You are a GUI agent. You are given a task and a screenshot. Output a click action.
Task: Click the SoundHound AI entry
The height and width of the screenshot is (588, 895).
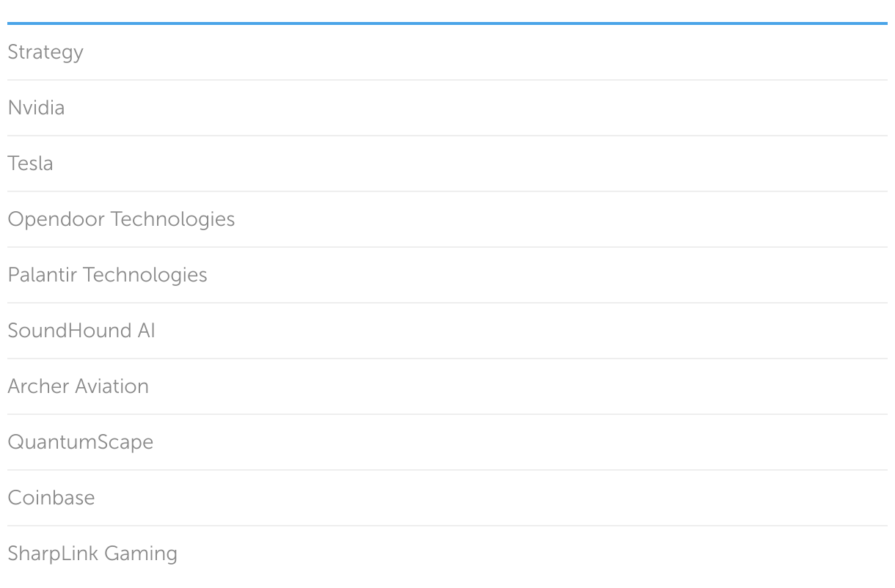(x=81, y=331)
